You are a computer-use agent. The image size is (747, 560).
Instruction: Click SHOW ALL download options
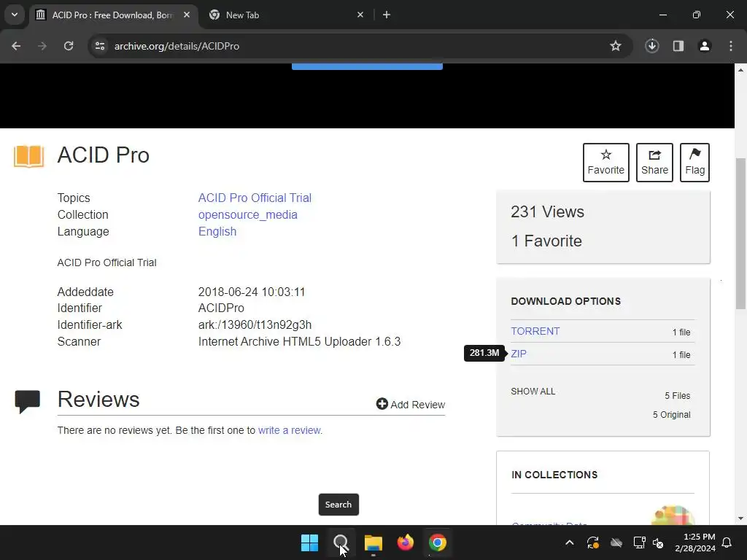(x=533, y=392)
